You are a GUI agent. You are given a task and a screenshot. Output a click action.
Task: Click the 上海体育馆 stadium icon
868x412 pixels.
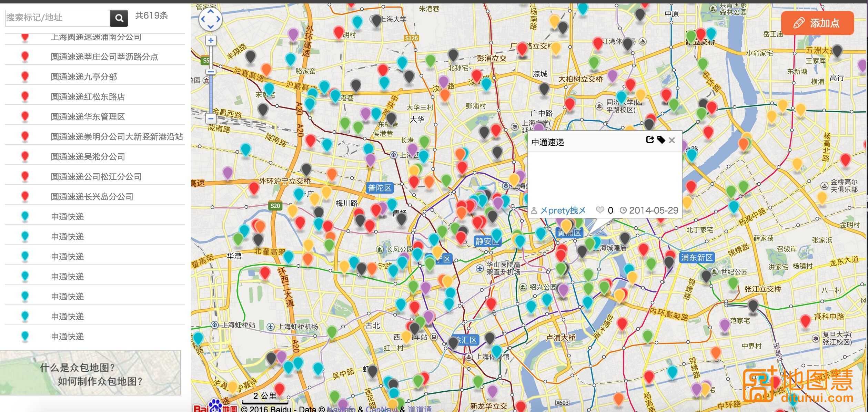coord(469,357)
